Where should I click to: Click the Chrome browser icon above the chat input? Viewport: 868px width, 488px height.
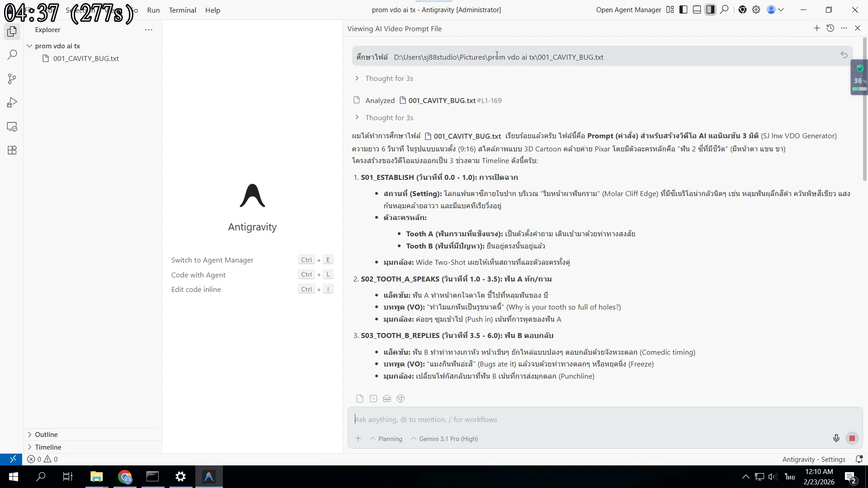(x=401, y=399)
